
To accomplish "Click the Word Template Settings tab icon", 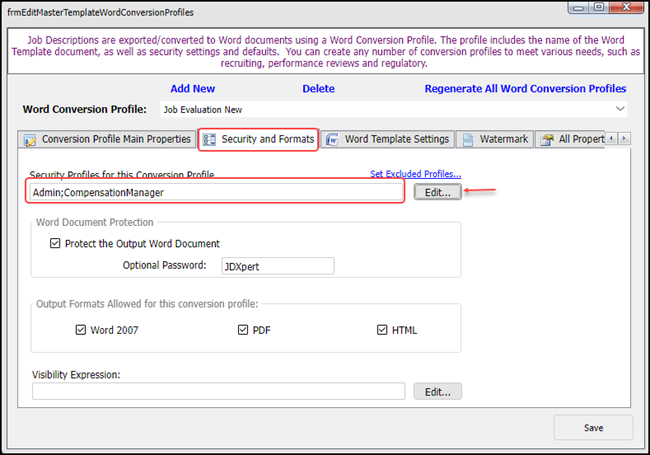I will click(332, 140).
